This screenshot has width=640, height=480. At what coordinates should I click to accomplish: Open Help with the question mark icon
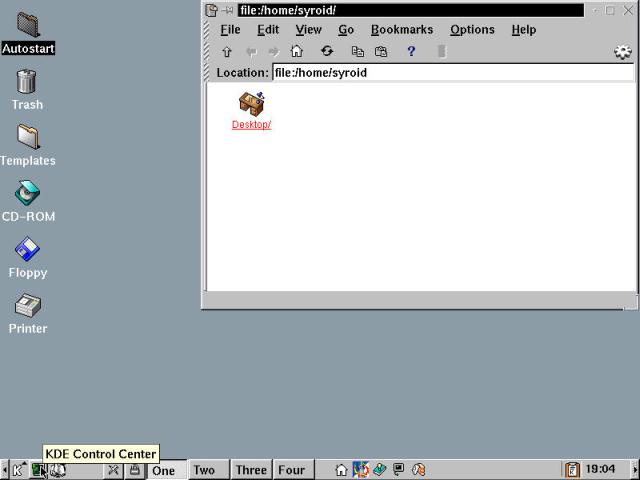click(x=411, y=52)
